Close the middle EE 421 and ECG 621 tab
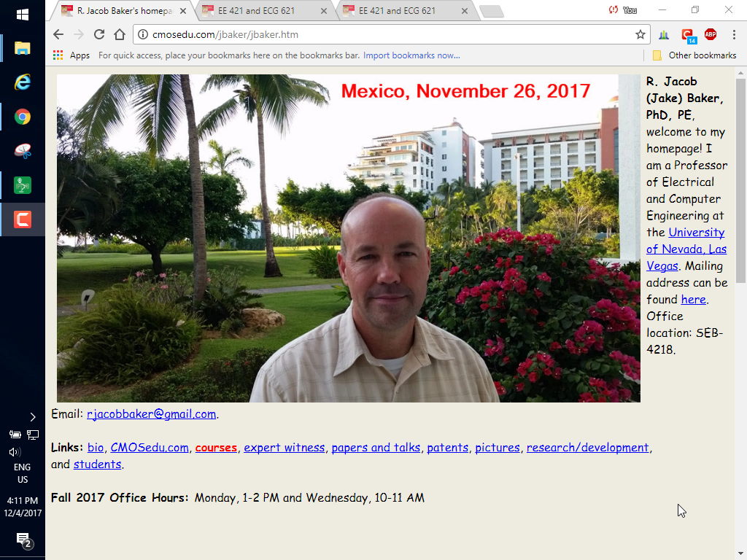This screenshot has height=560, width=747. pos(323,11)
